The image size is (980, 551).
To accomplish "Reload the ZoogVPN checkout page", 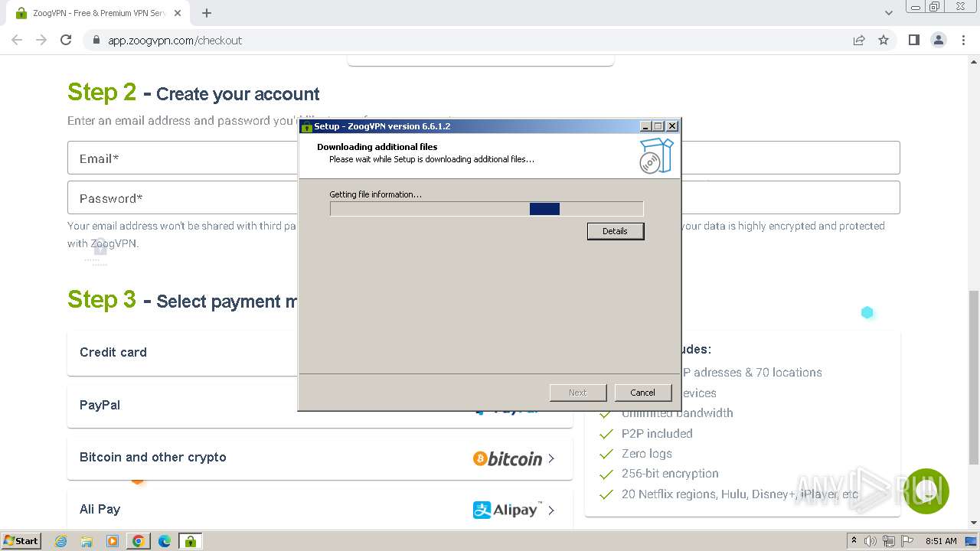I will tap(66, 40).
